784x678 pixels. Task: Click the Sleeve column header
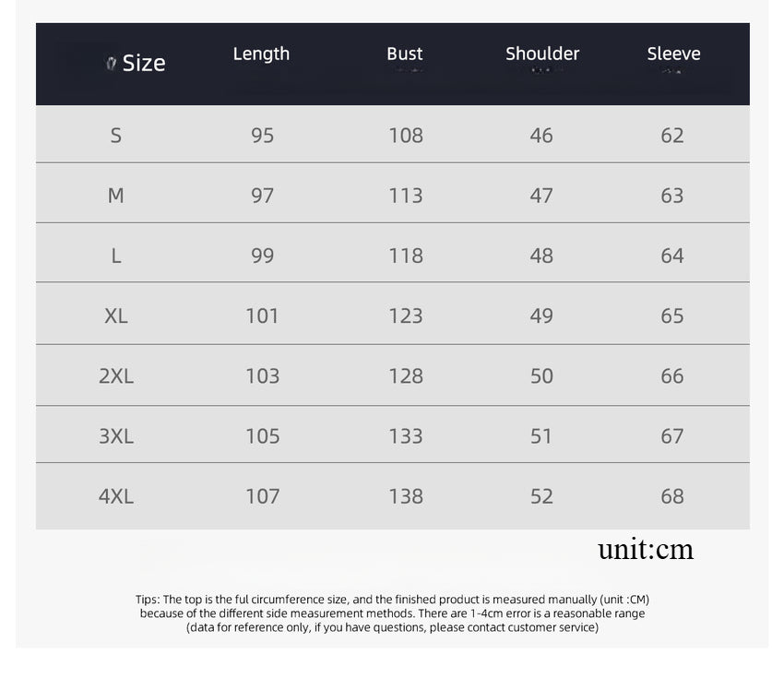coord(673,54)
